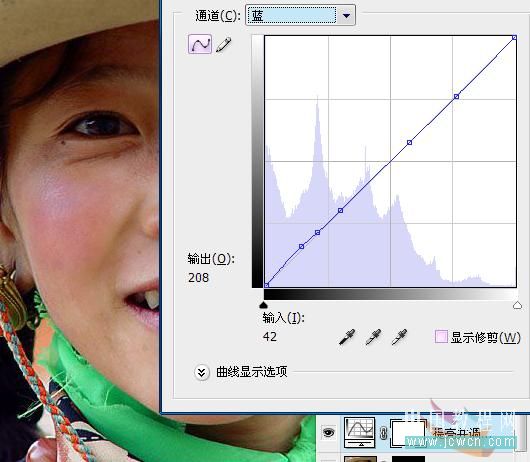Image resolution: width=530 pixels, height=462 pixels.
Task: Click the selected channel name 蓝
Action: click(257, 16)
